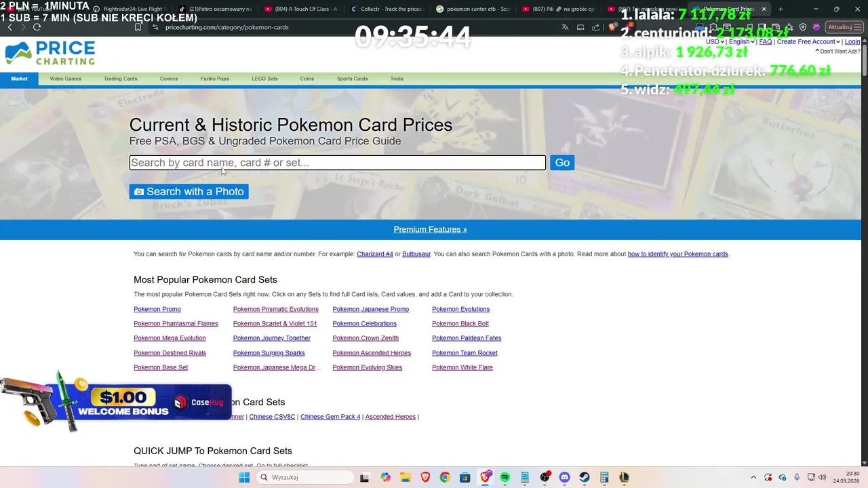Open the Windows Start menu
The width and height of the screenshot is (868, 488).
point(244,477)
